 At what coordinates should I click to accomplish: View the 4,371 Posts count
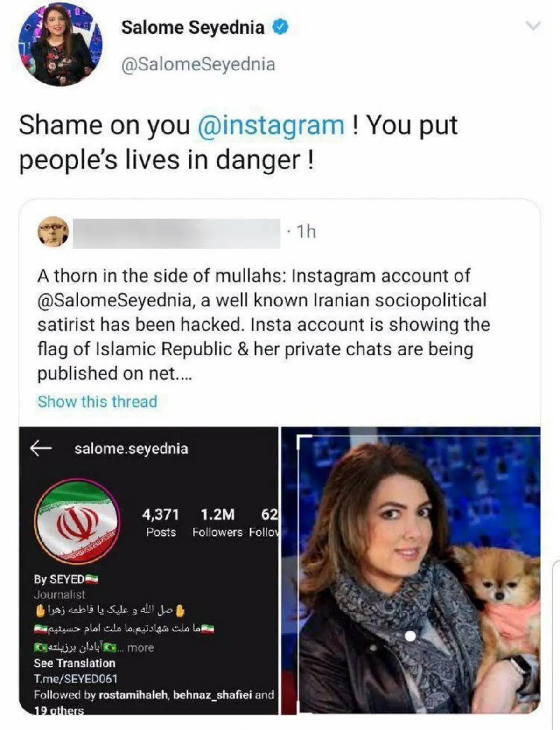pos(161,522)
